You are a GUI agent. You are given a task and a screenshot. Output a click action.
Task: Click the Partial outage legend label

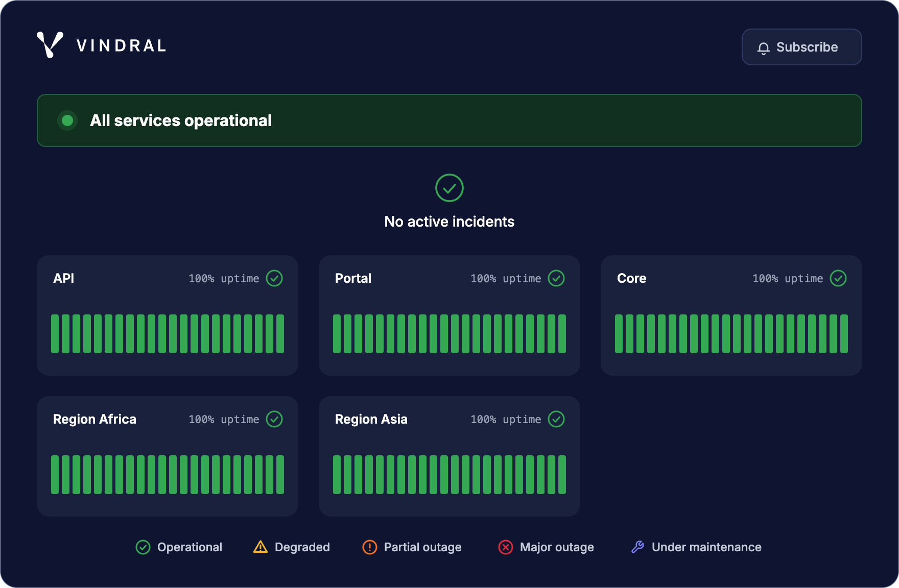tap(423, 547)
